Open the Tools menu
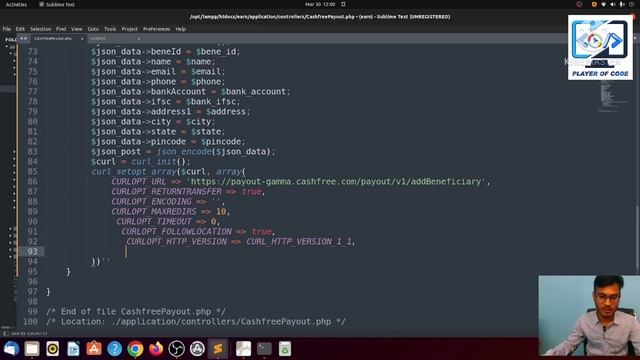Screen dimensions: 640x360 (x=110, y=29)
